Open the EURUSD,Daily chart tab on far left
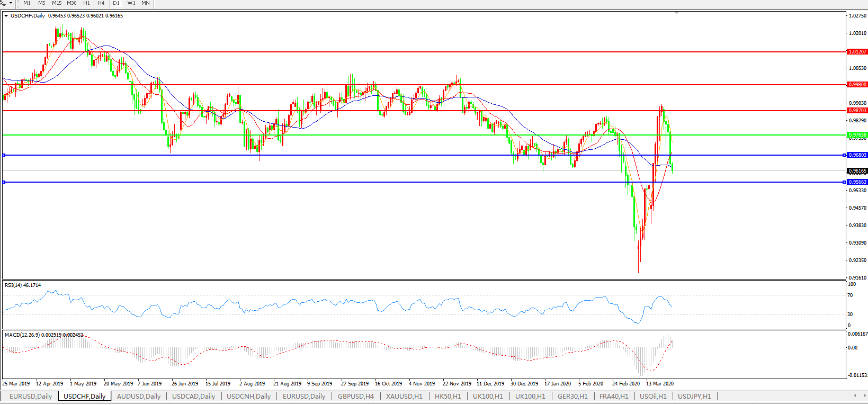Screen dimensions: 868x405 point(31,397)
